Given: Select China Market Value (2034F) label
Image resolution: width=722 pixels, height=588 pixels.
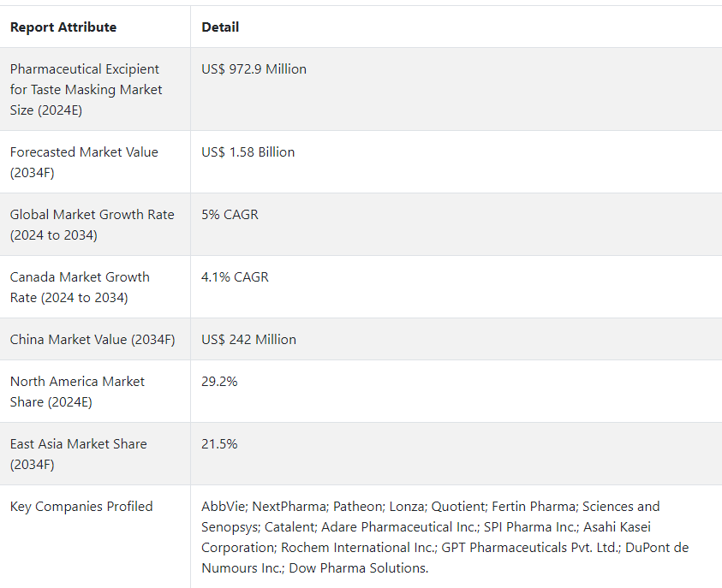Looking at the screenshot, I should point(92,340).
